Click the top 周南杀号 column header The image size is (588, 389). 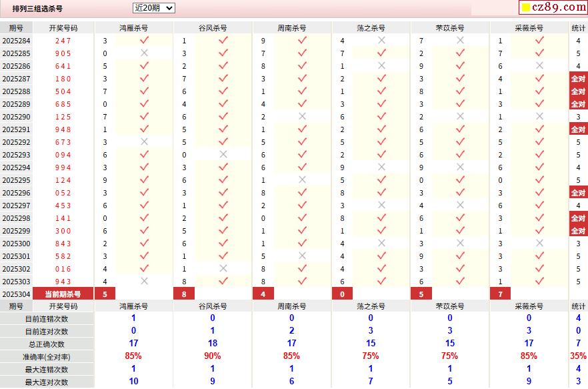292,28
